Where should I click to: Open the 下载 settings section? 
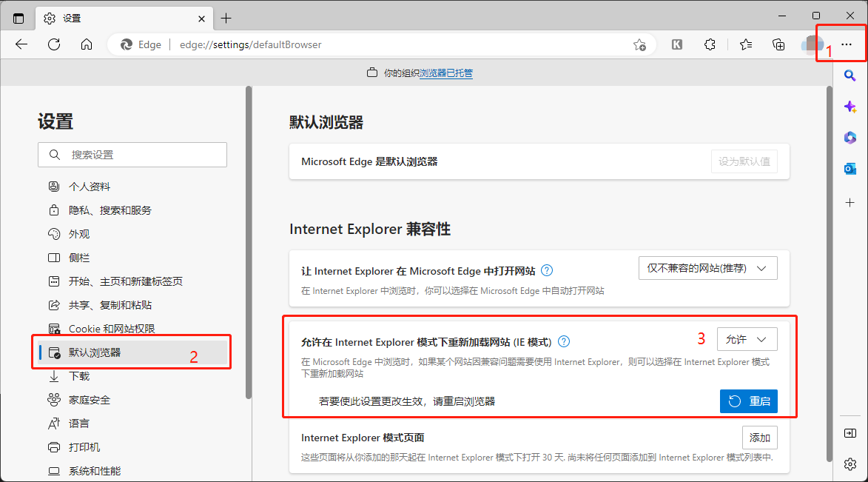(x=78, y=377)
